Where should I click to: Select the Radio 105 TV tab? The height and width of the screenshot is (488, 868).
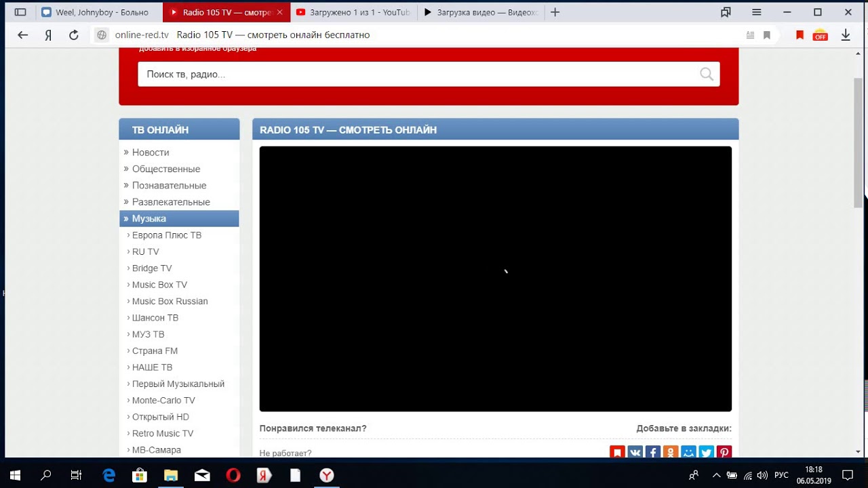[226, 12]
